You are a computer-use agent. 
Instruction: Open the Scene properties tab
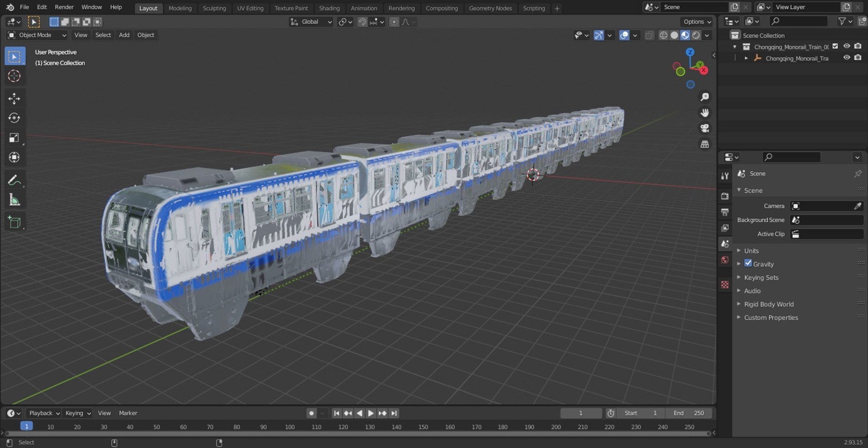[725, 244]
